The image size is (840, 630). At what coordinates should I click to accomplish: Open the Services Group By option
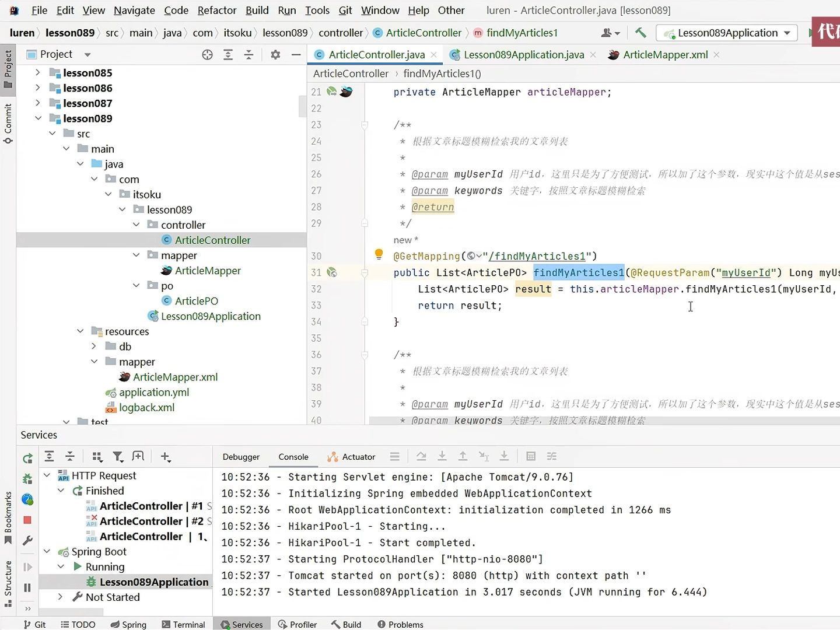(x=97, y=457)
